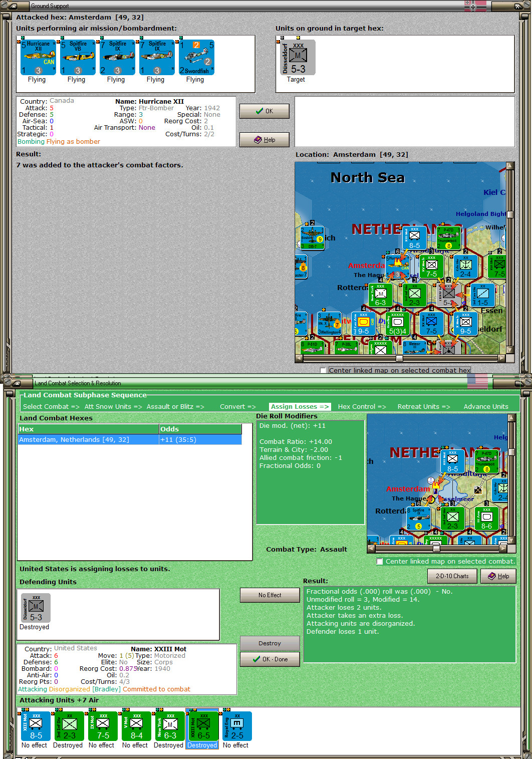
Task: Click the Odds column header
Action: 200,429
